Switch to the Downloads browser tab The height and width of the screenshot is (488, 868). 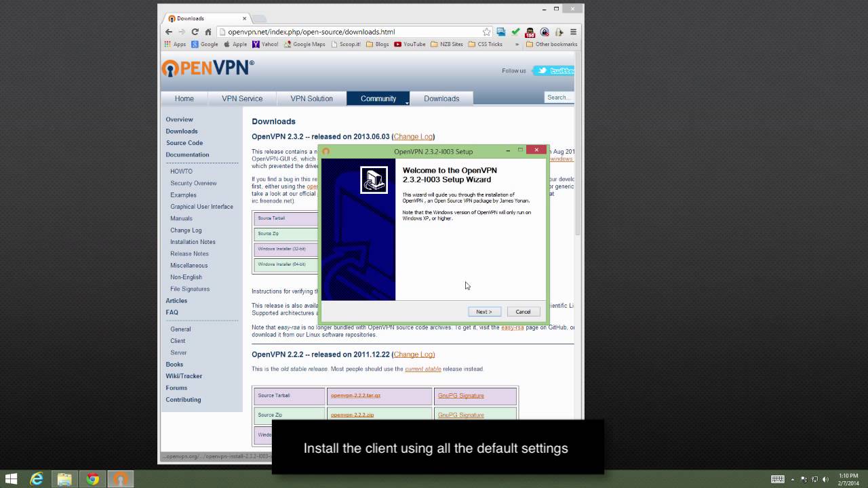206,18
